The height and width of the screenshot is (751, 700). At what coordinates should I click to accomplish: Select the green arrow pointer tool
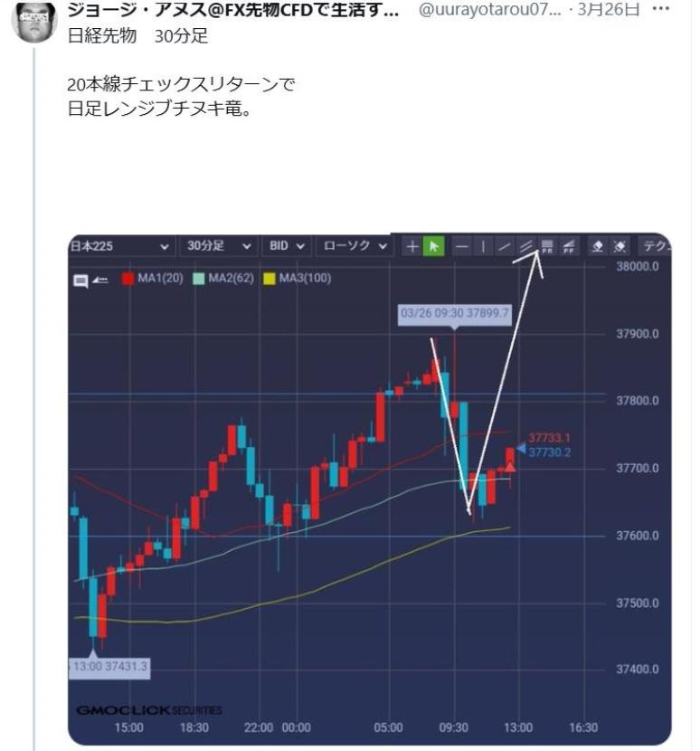pyautogui.click(x=434, y=246)
